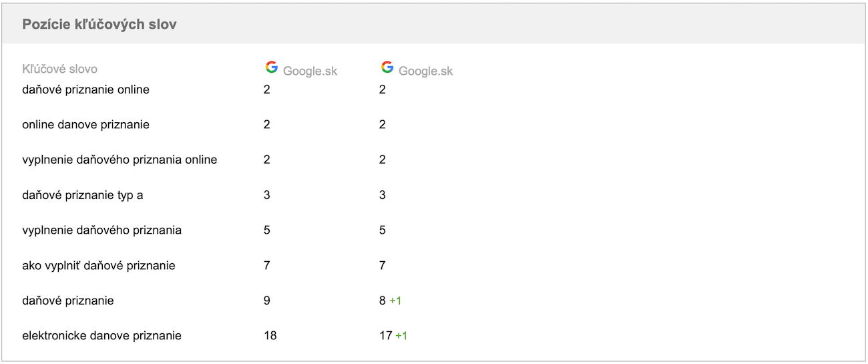Screen dimensions: 868x364
Task: Click the Pozície kľúčových slov panel title
Action: click(x=99, y=25)
